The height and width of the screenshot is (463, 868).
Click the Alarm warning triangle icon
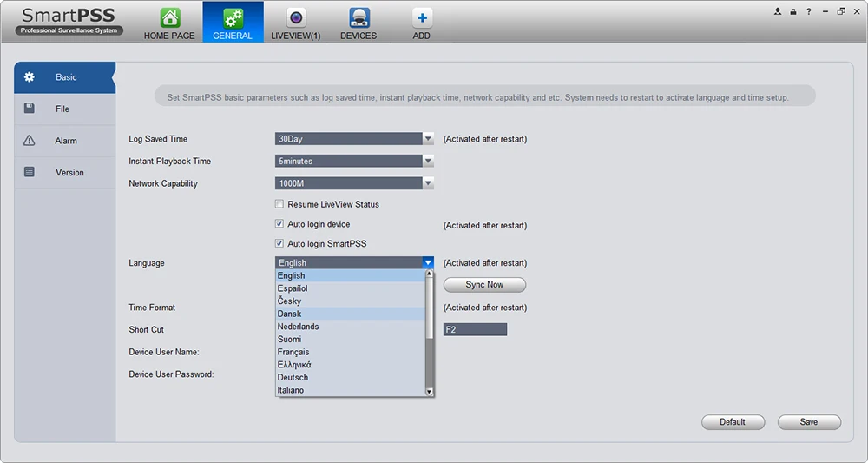coord(30,140)
